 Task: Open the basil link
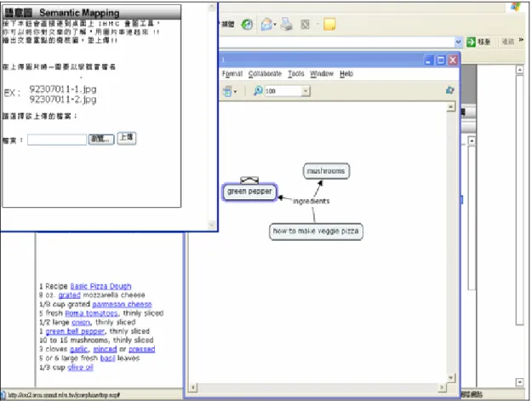[107, 358]
